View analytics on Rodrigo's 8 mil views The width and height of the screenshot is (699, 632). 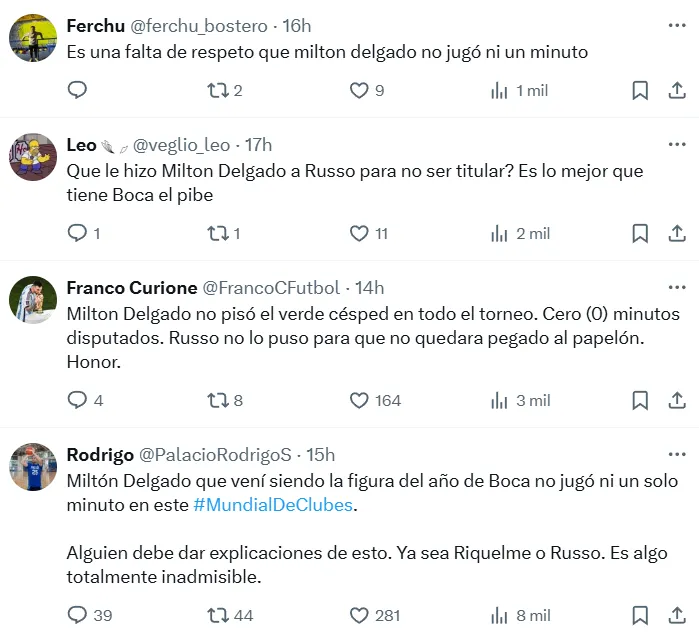[x=500, y=615]
